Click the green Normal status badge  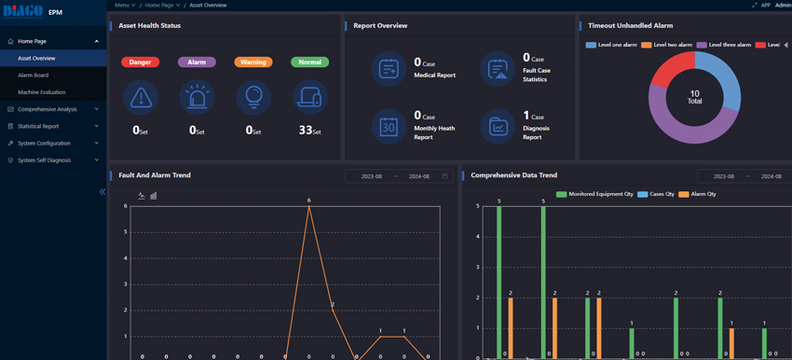310,62
